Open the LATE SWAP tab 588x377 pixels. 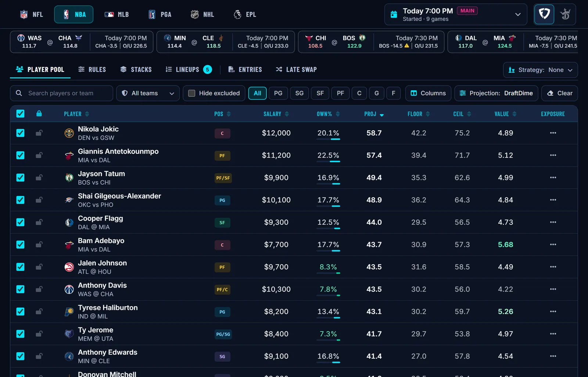296,69
